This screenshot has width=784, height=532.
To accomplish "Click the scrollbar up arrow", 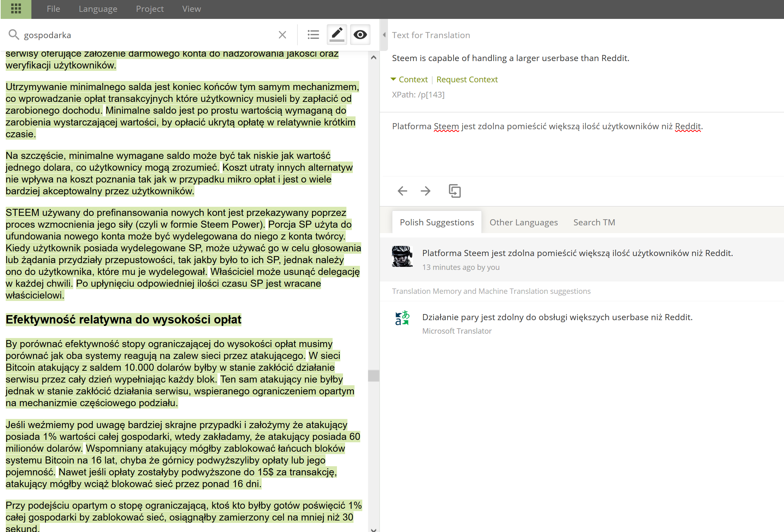I will coord(373,57).
